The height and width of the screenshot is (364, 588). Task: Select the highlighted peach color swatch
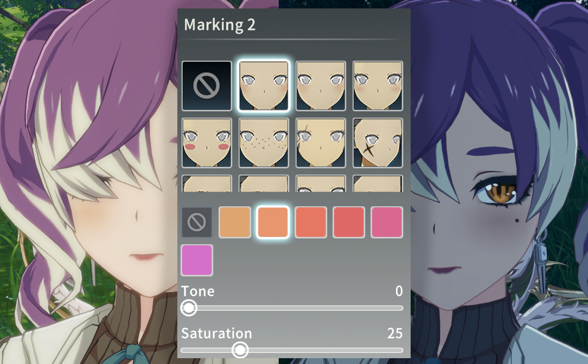tap(273, 222)
